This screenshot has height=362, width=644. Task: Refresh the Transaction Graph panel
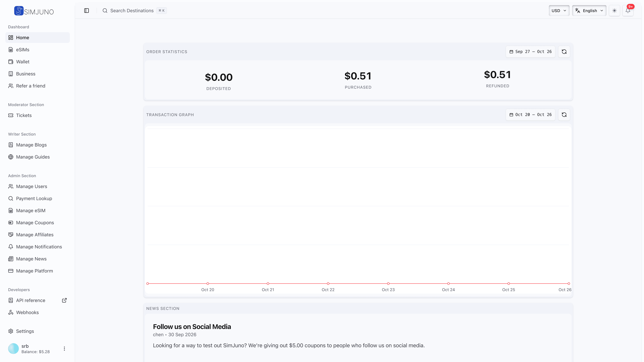(564, 115)
